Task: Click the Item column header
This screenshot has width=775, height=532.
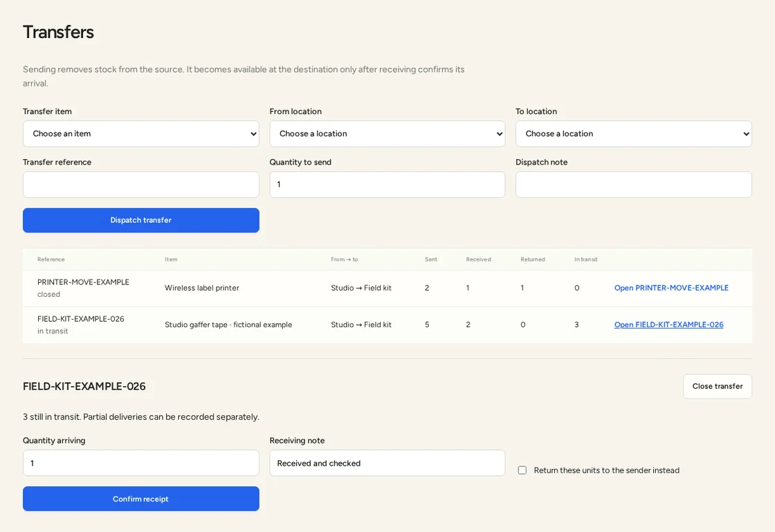Action: click(x=171, y=259)
